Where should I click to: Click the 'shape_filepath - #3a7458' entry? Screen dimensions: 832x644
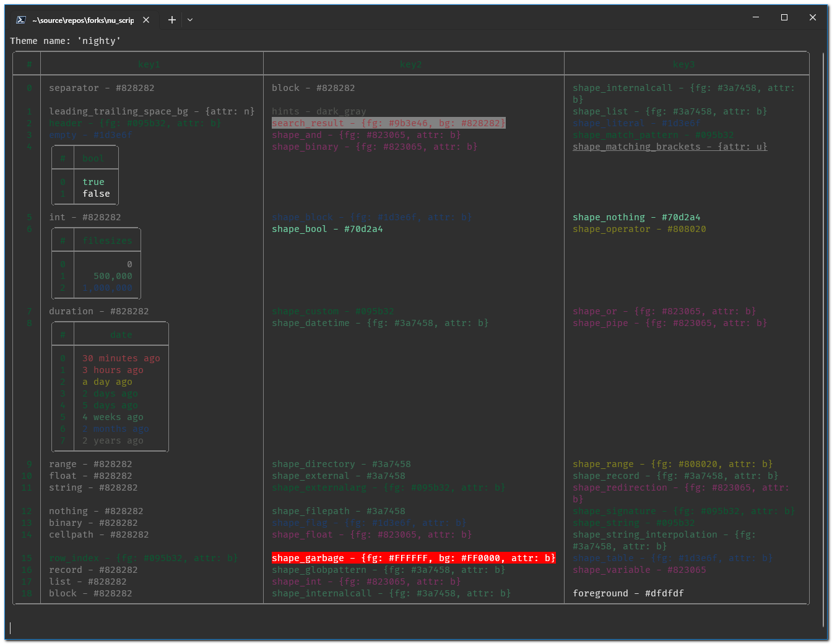(x=339, y=511)
